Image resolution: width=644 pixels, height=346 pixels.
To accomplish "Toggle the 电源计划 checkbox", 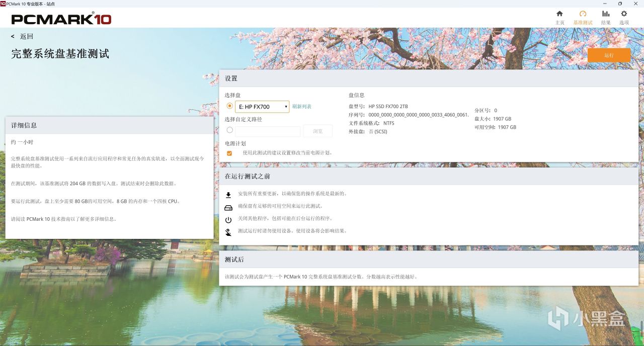I will 229,153.
